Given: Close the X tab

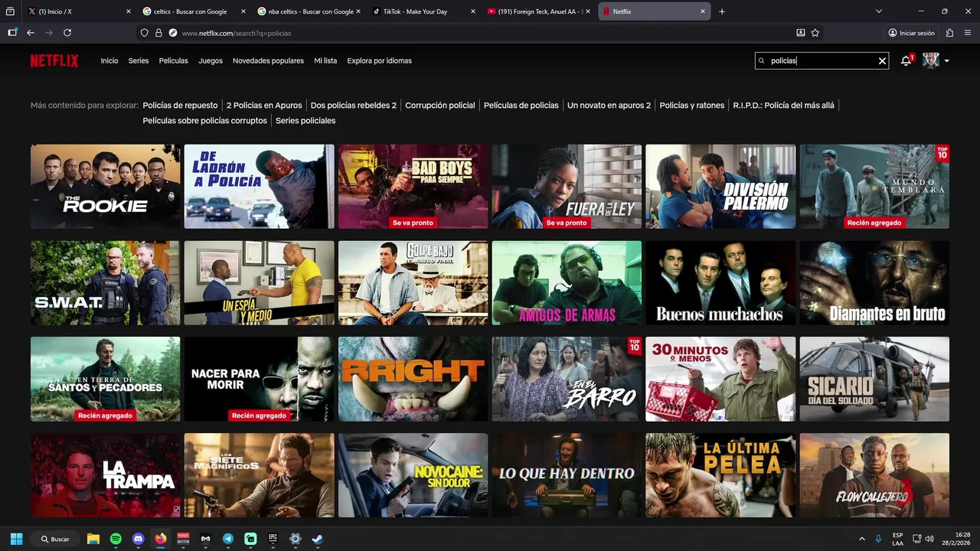Looking at the screenshot, I should click(x=129, y=11).
